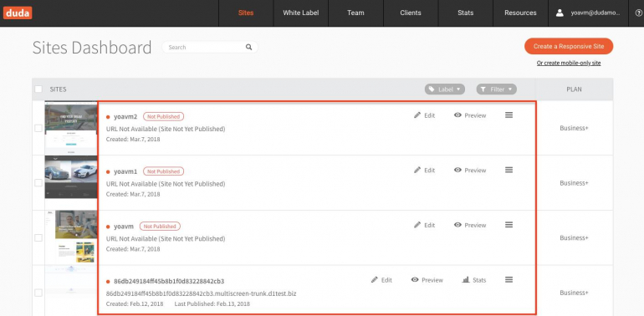Image resolution: width=644 pixels, height=316 pixels.
Task: Click the pencil icon for yoavm1
Action: (x=417, y=170)
